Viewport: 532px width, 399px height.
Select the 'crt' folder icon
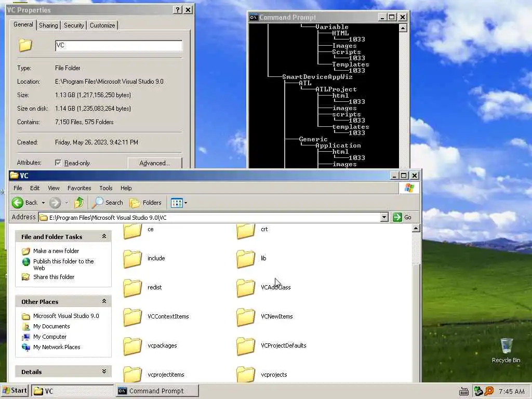point(245,231)
